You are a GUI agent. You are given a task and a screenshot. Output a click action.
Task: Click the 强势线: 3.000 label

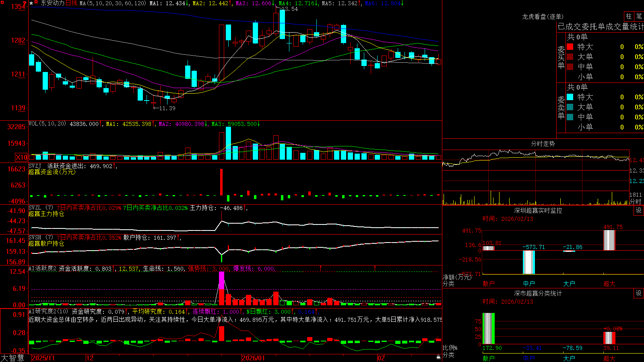[208, 269]
